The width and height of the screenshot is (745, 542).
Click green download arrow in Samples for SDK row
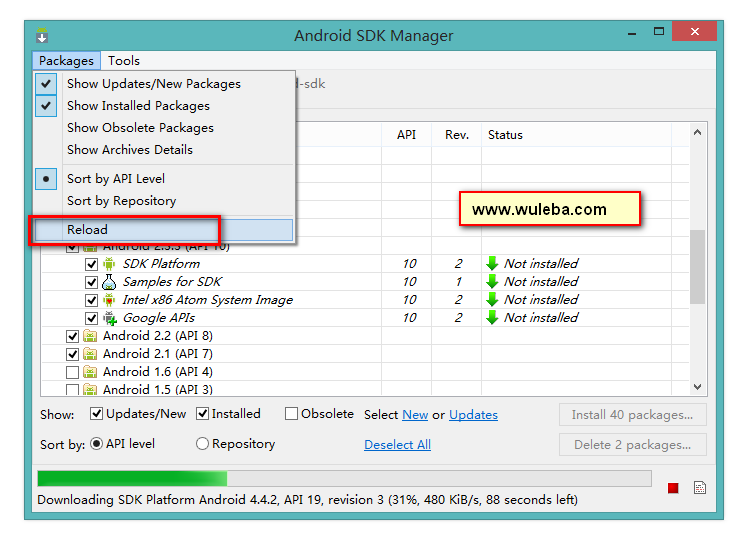coord(492,282)
